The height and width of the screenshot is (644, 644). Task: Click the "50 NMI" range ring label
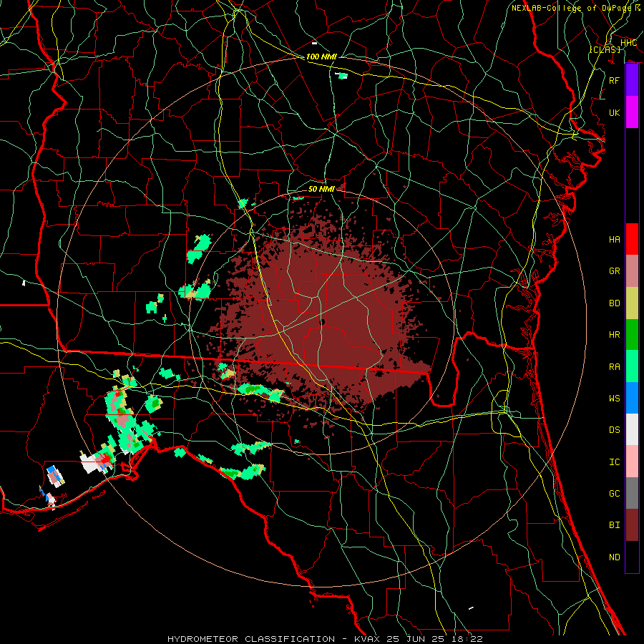coord(321,189)
